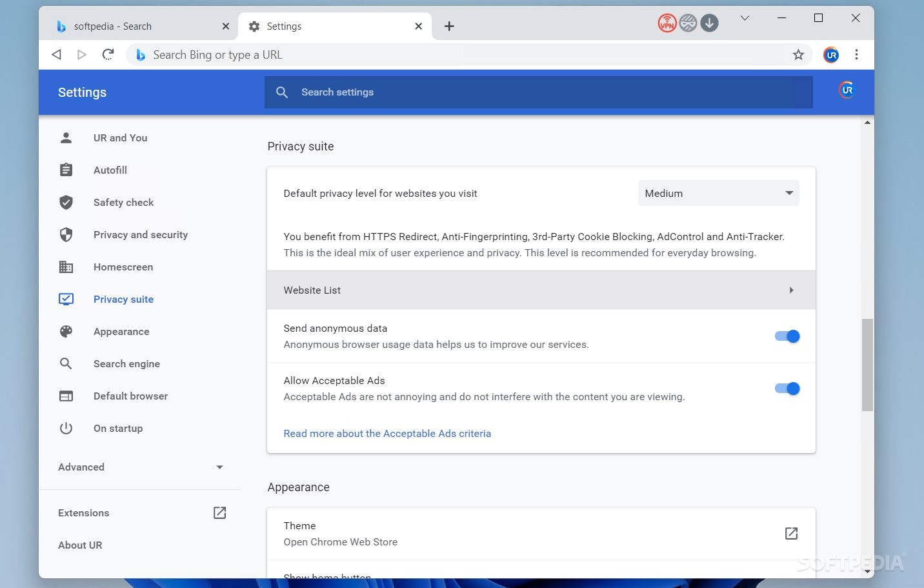This screenshot has width=924, height=588.
Task: Click the external link icon beside Extensions
Action: pos(219,512)
